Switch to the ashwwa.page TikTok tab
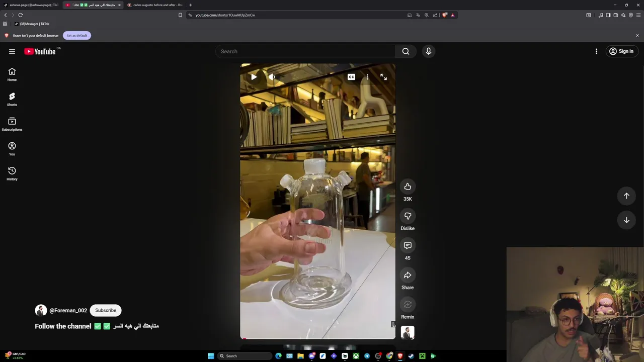 (x=30, y=5)
